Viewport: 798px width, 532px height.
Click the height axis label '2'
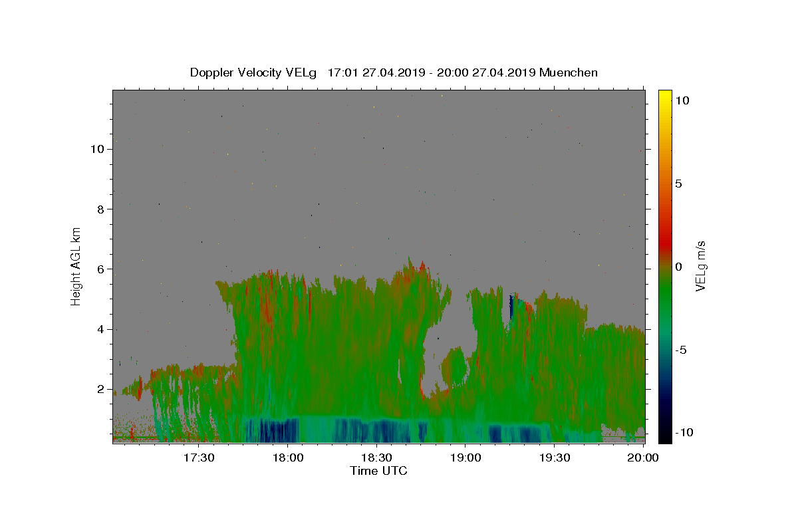[101, 389]
